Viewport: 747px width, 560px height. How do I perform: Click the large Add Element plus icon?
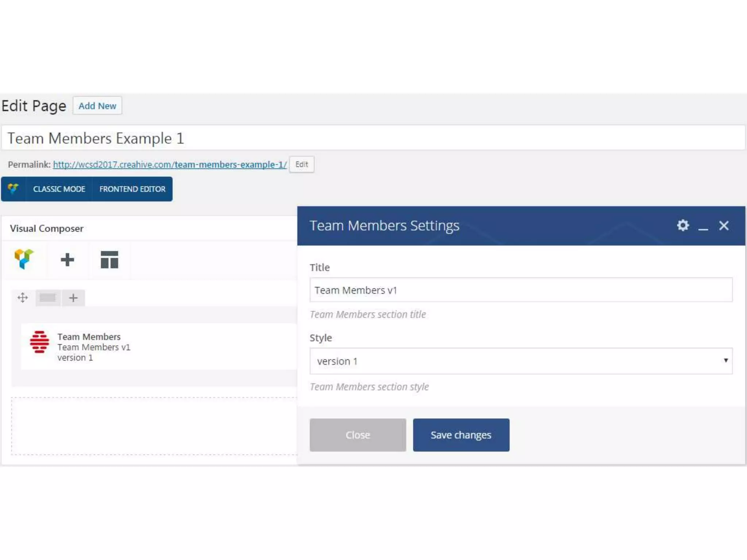67,260
